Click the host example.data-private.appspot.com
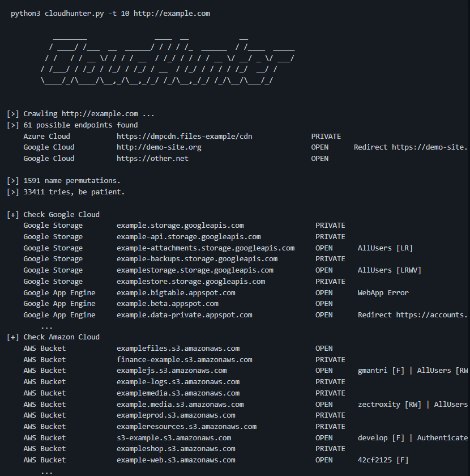470x476 pixels. pyautogui.click(x=184, y=315)
